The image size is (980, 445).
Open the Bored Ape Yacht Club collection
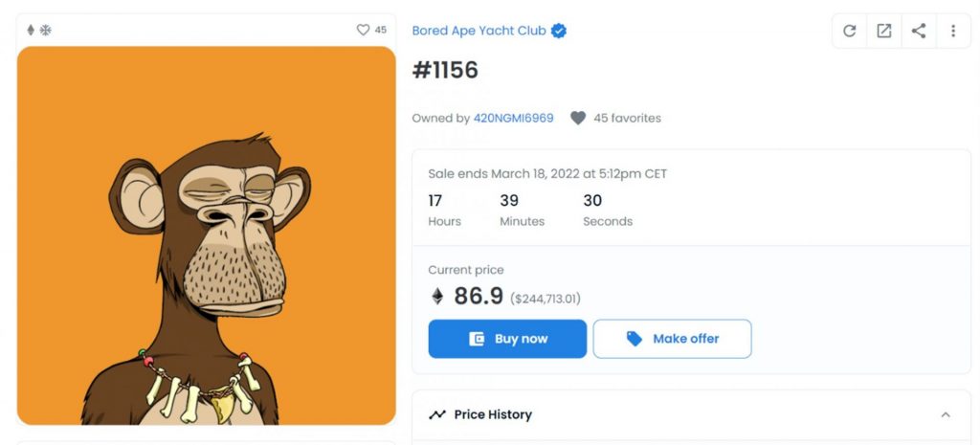point(479,31)
